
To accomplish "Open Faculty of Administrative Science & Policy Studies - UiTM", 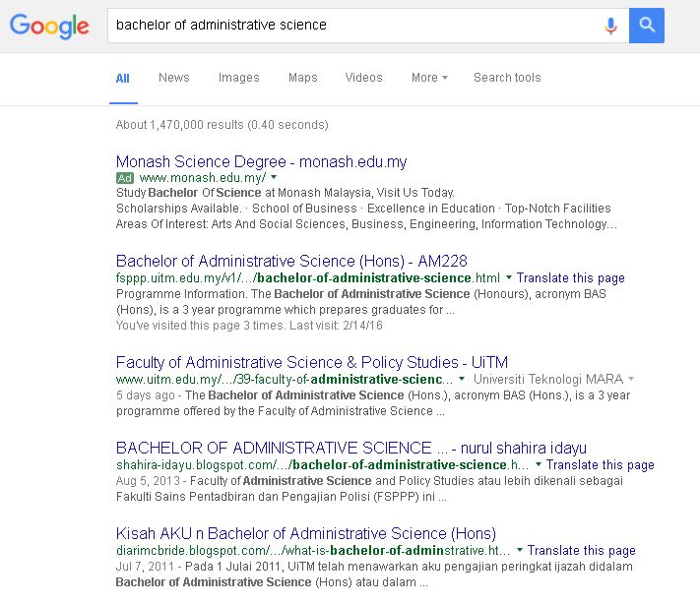I will (x=312, y=362).
